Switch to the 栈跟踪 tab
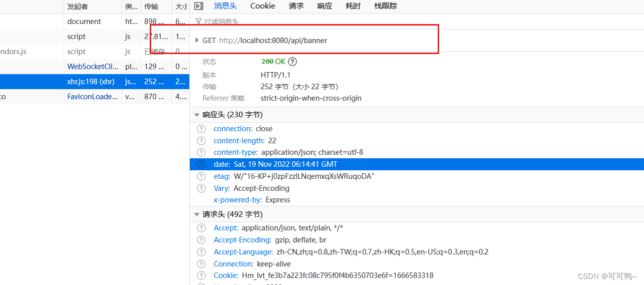This screenshot has height=285, width=644. click(386, 6)
